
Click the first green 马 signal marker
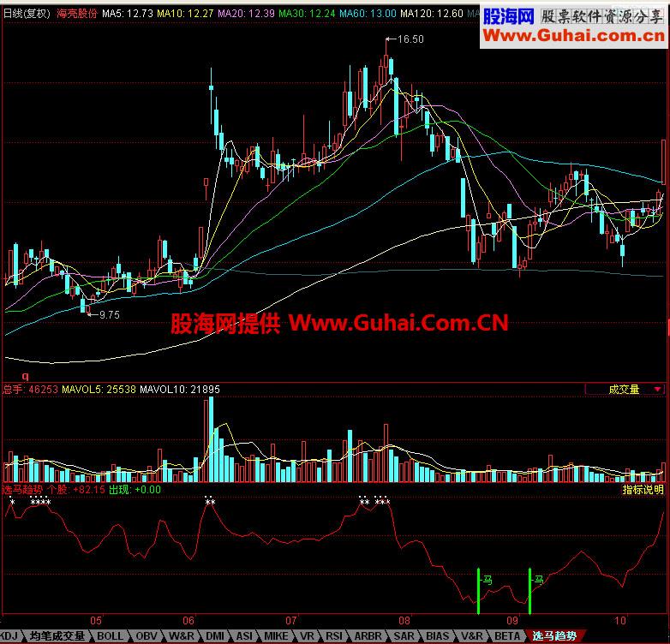pyautogui.click(x=488, y=580)
